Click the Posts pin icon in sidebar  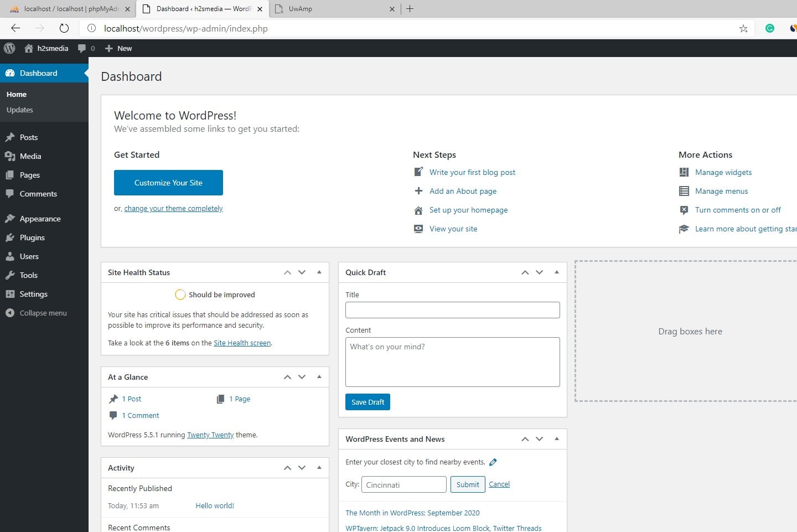pyautogui.click(x=10, y=137)
